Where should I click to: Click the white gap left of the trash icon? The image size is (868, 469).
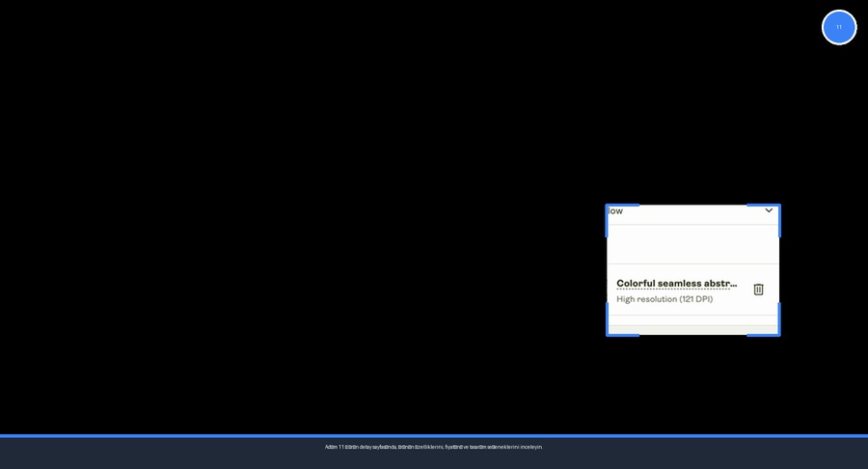pyautogui.click(x=745, y=290)
